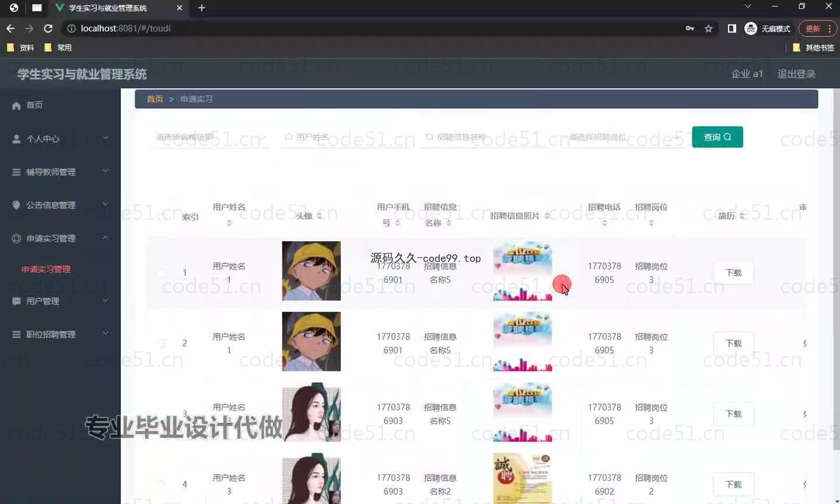840x504 pixels.
Task: Click the bulb icon beside 公告信息管理
Action: coord(16,205)
